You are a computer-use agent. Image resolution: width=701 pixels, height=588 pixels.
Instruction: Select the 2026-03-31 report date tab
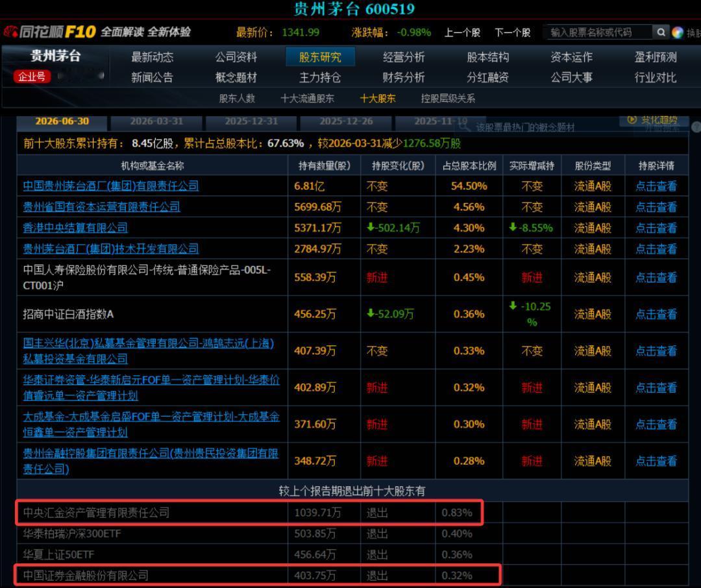(156, 121)
